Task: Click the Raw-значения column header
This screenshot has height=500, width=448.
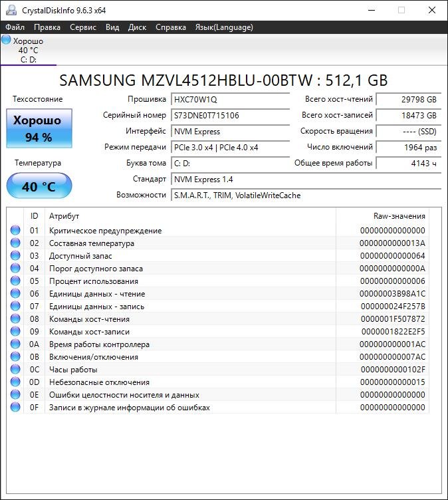Action: 382,216
